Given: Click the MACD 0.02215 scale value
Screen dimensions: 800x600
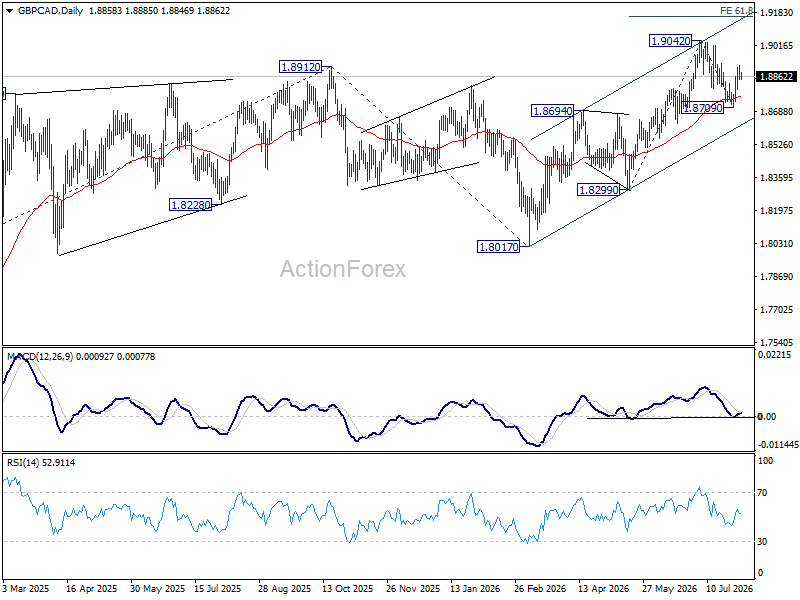Looking at the screenshot, I should (776, 355).
